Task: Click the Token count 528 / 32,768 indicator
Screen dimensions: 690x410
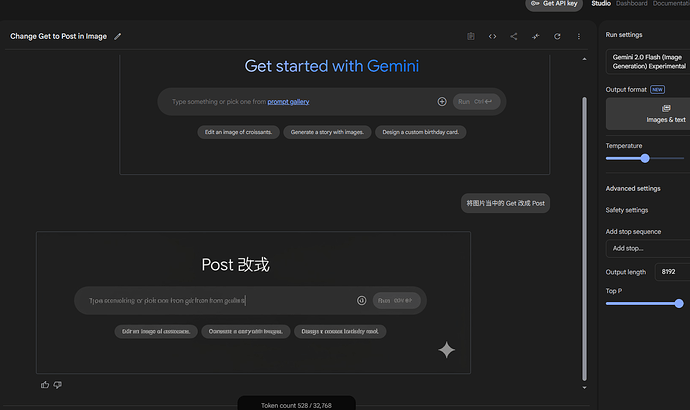Action: (x=296, y=404)
